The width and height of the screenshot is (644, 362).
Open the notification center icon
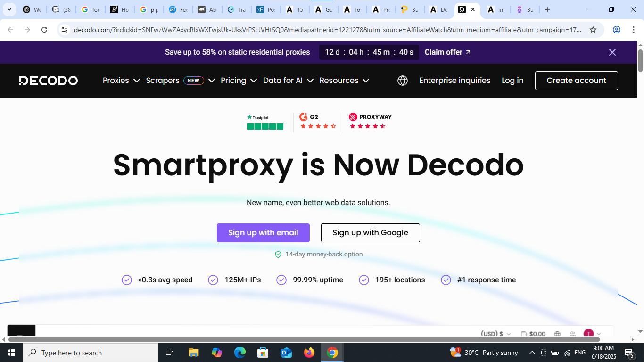click(x=629, y=353)
